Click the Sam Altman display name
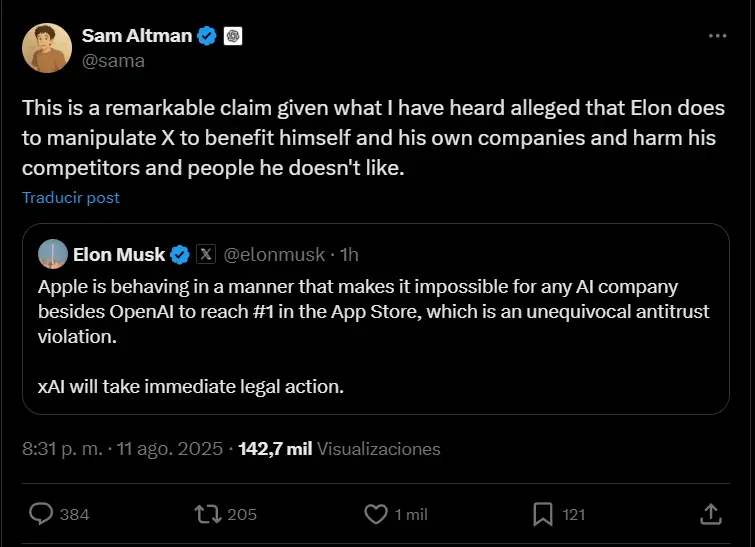 coord(138,36)
